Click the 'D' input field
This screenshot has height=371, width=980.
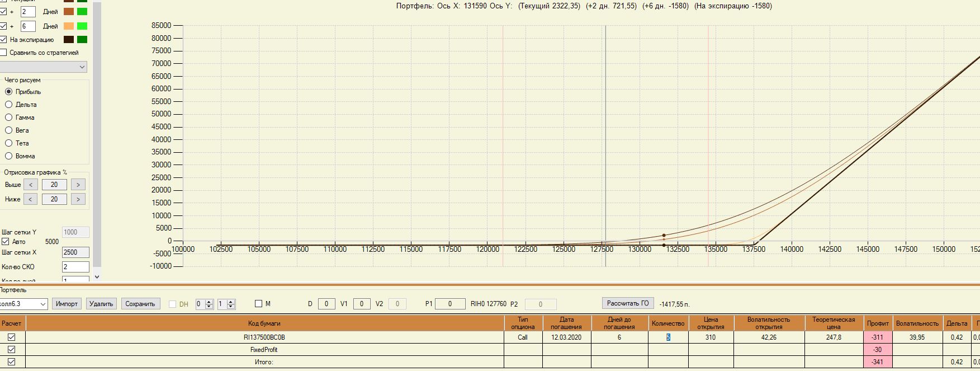click(x=326, y=304)
